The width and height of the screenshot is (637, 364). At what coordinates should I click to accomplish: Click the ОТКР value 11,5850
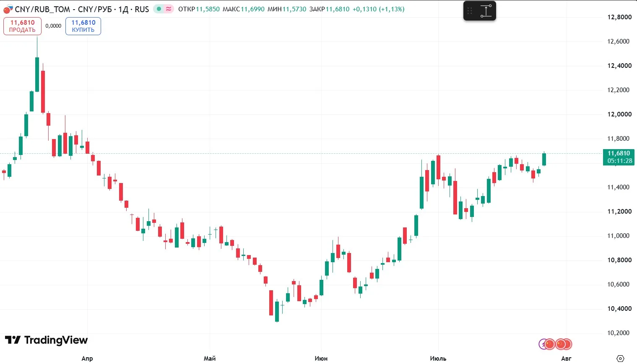tap(208, 9)
